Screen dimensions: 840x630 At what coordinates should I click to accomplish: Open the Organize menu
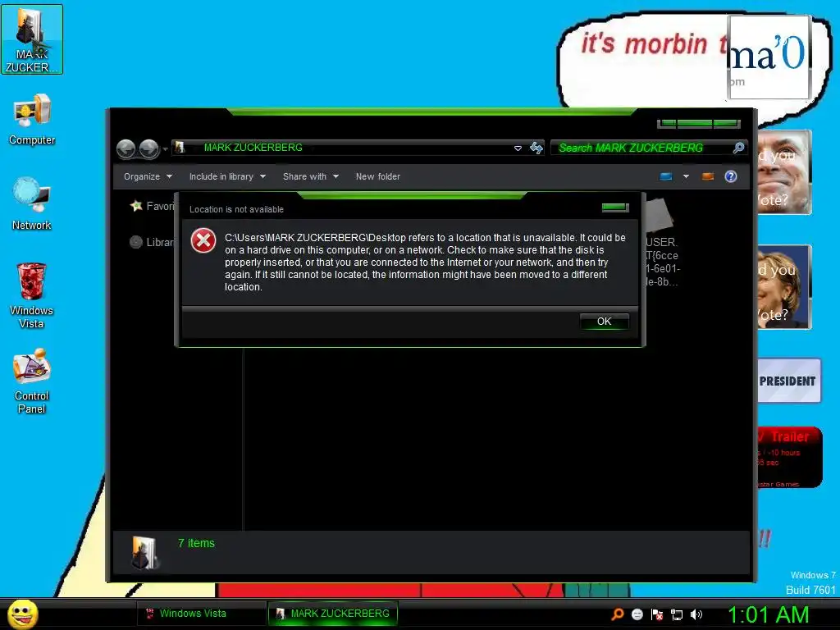coord(148,176)
